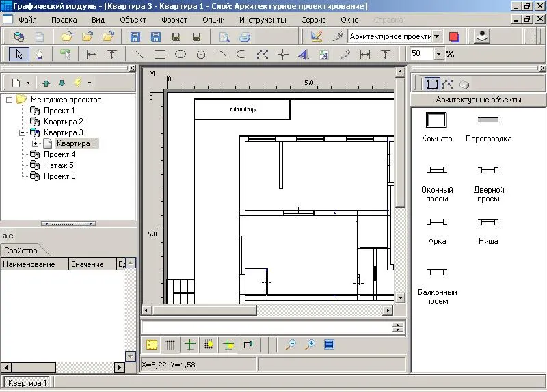Open the Инструменты menu

tap(263, 20)
